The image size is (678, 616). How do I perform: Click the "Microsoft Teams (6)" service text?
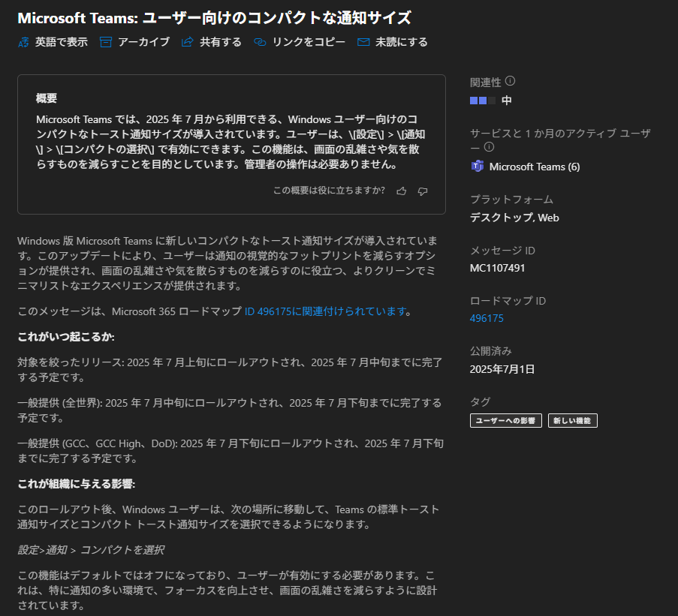[x=535, y=167]
